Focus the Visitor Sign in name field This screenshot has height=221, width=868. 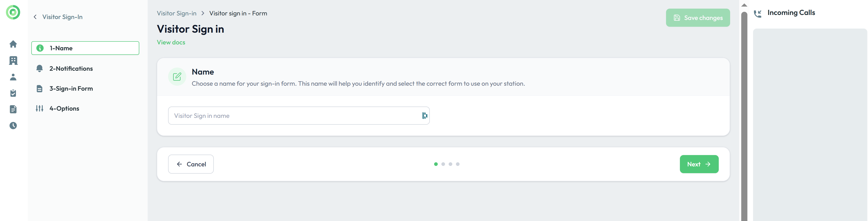(x=293, y=116)
